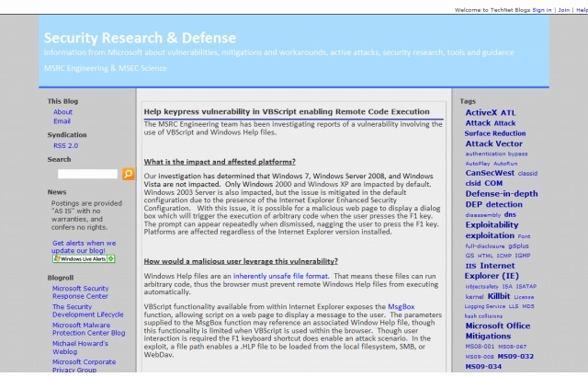Follow the MsgBox link in the article
The height and width of the screenshot is (377, 588).
click(401, 307)
